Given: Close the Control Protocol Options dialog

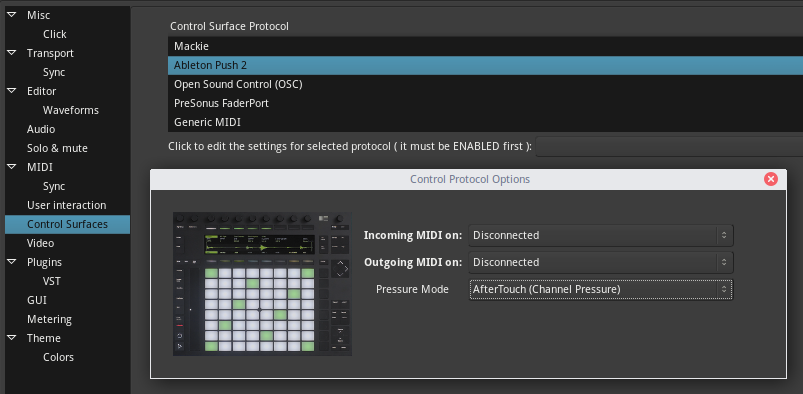Looking at the screenshot, I should coord(771,179).
